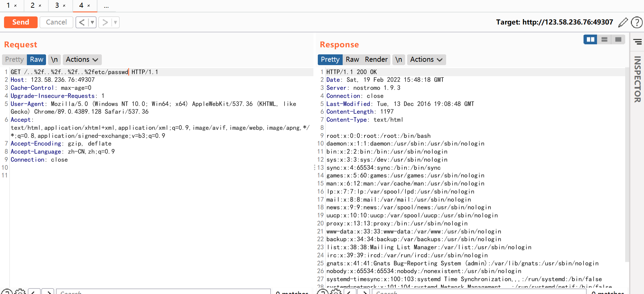
Task: Click the Target URL text
Action: pos(555,22)
